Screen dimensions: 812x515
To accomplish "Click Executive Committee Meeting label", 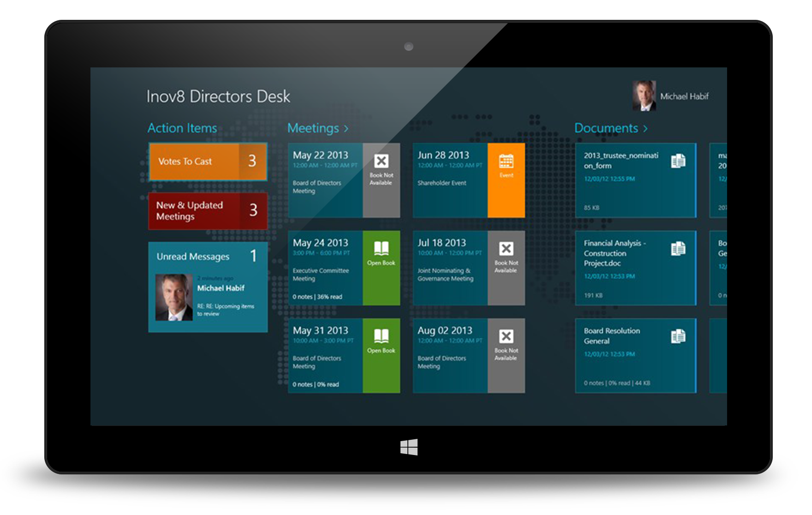I will tap(321, 275).
